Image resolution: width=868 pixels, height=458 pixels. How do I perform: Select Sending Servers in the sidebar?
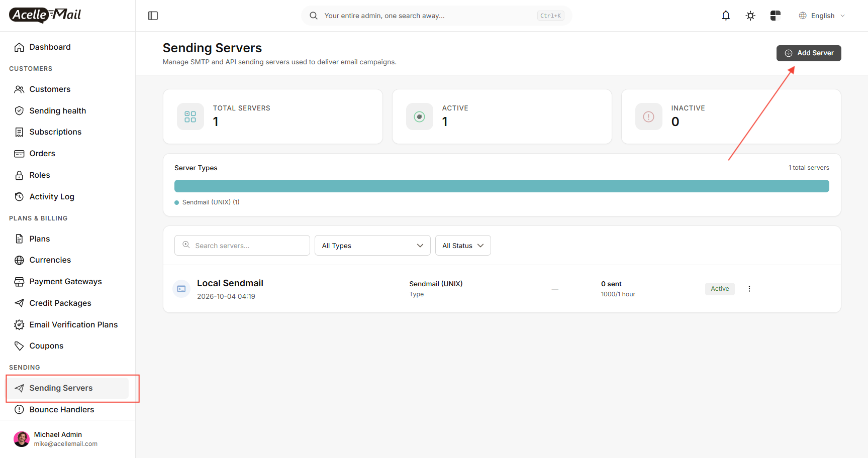(68, 388)
